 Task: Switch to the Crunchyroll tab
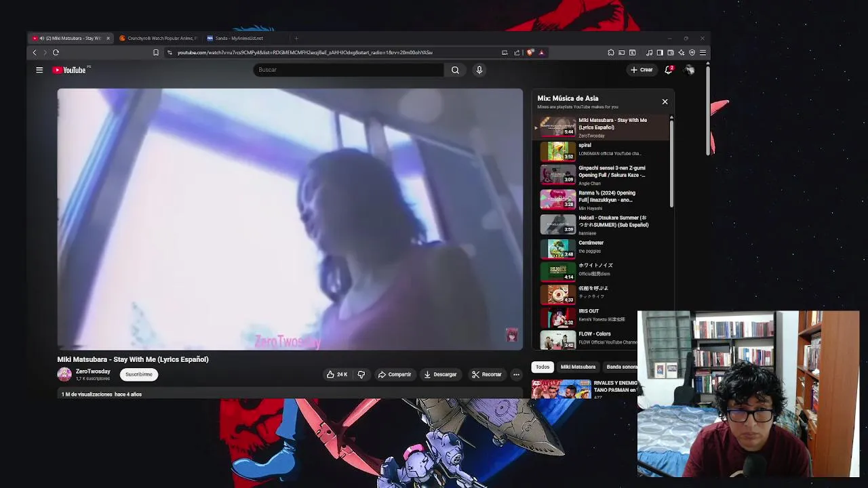click(159, 38)
